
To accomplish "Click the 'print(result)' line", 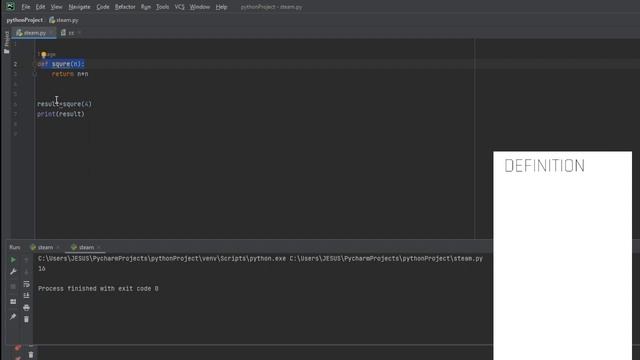I will pyautogui.click(x=61, y=114).
